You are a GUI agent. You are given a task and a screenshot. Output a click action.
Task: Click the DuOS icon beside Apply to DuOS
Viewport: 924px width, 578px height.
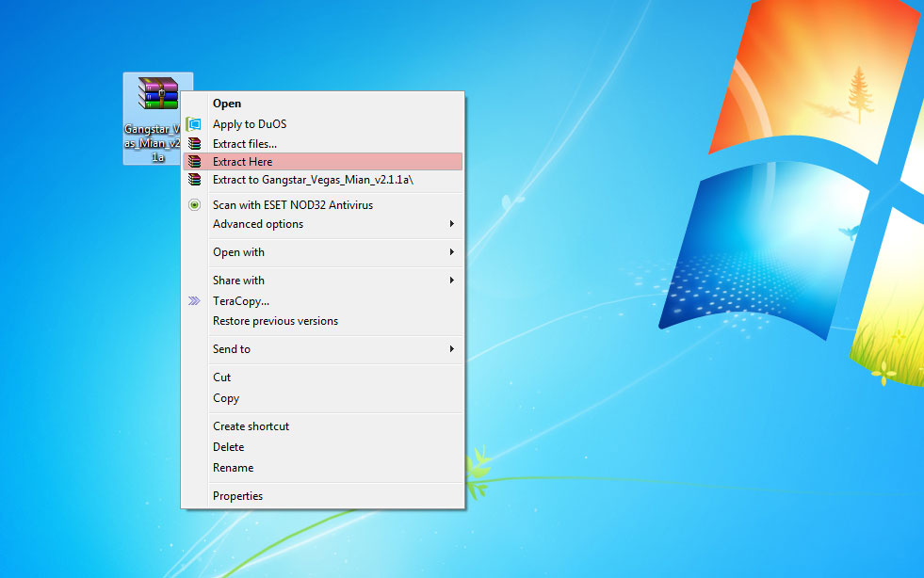194,123
